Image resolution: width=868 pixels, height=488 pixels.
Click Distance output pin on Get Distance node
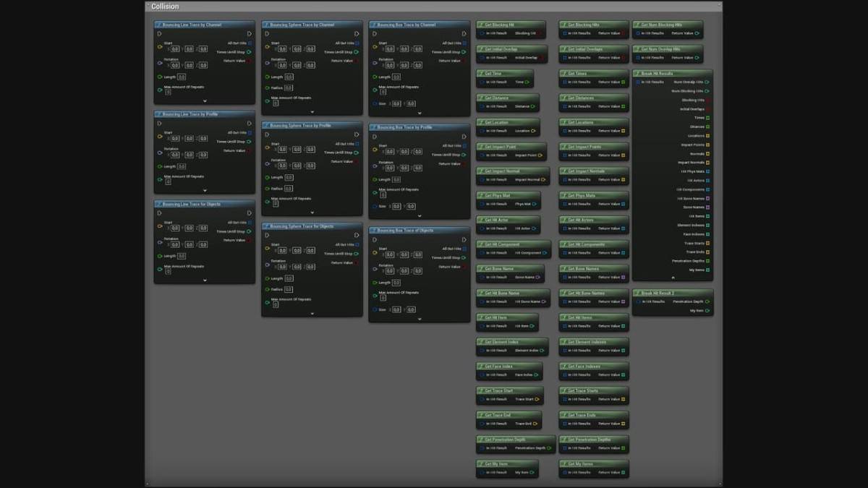pyautogui.click(x=534, y=106)
